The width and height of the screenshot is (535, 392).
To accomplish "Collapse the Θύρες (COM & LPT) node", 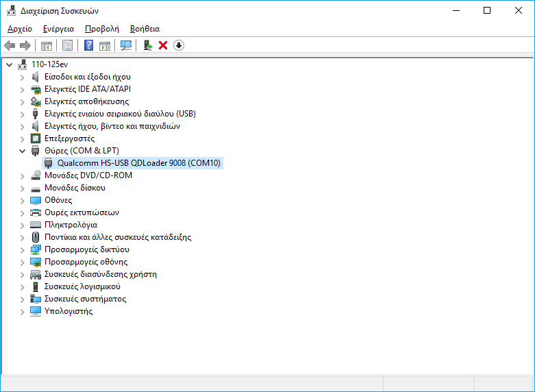I will coord(22,151).
